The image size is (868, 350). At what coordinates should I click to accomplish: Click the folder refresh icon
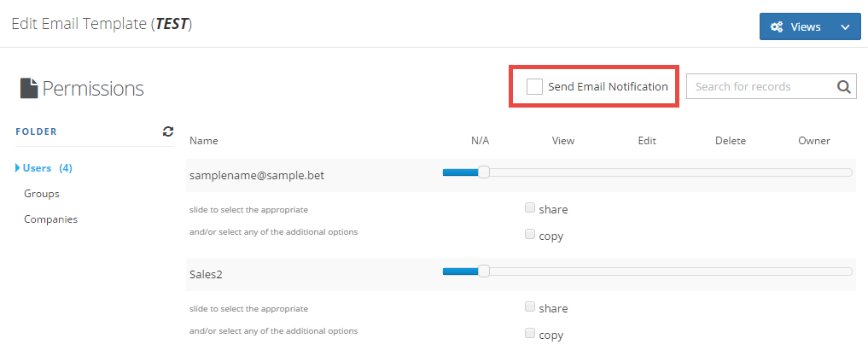(x=168, y=131)
